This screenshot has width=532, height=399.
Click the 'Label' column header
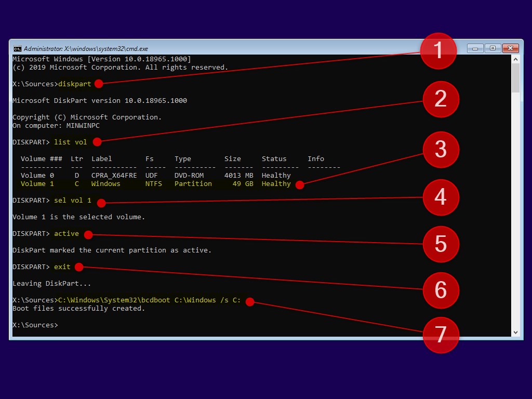102,159
